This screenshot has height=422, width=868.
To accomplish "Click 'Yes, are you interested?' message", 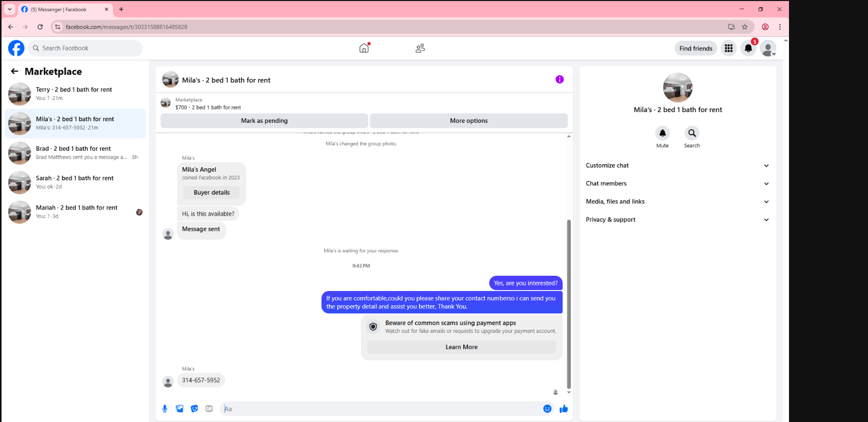I will point(525,283).
